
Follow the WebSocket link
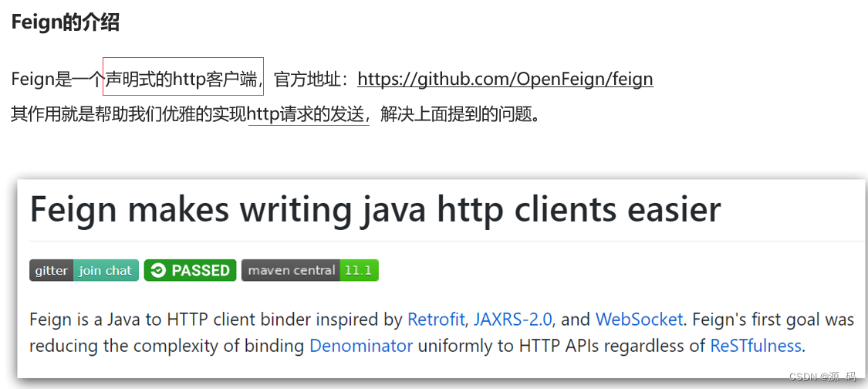(639, 320)
